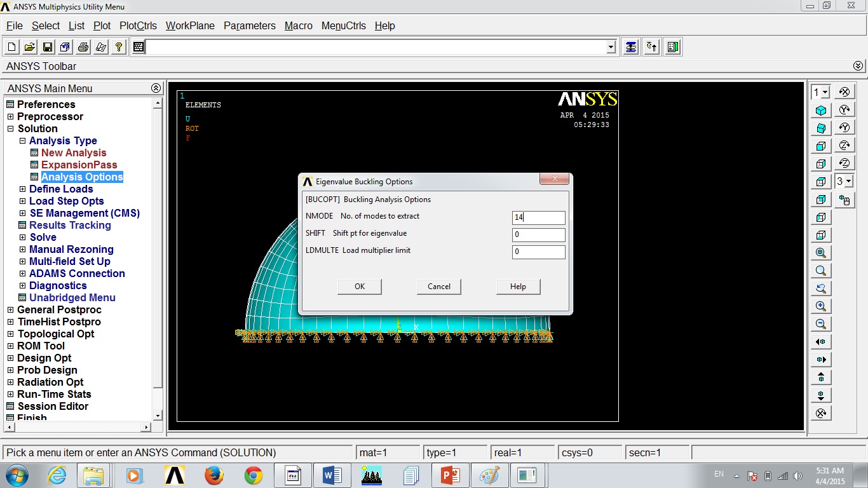Open the Contact Manager icon
Image resolution: width=868 pixels, height=488 pixels.
[x=673, y=47]
